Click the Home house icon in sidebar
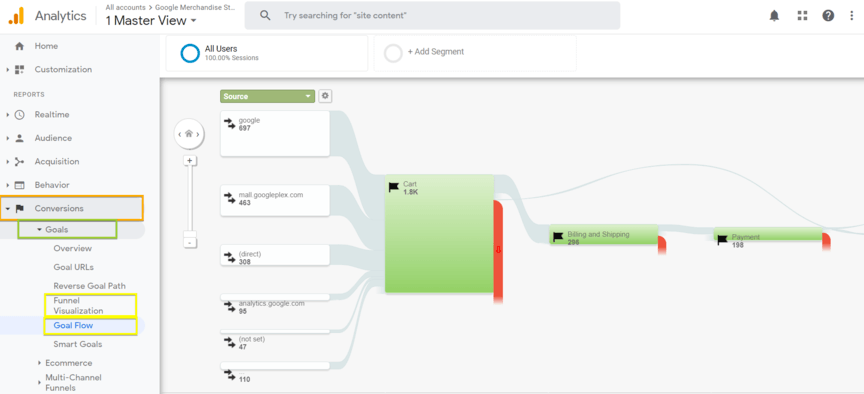This screenshot has width=864, height=394. [x=20, y=46]
